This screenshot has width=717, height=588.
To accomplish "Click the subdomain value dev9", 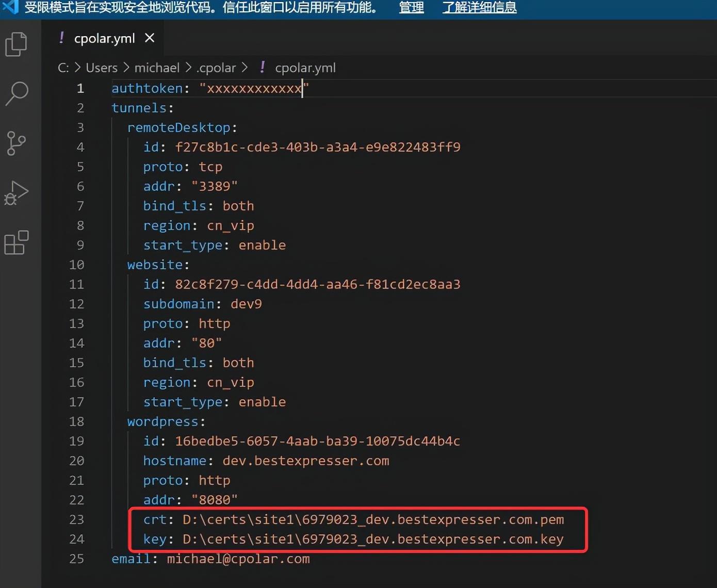I will click(246, 304).
